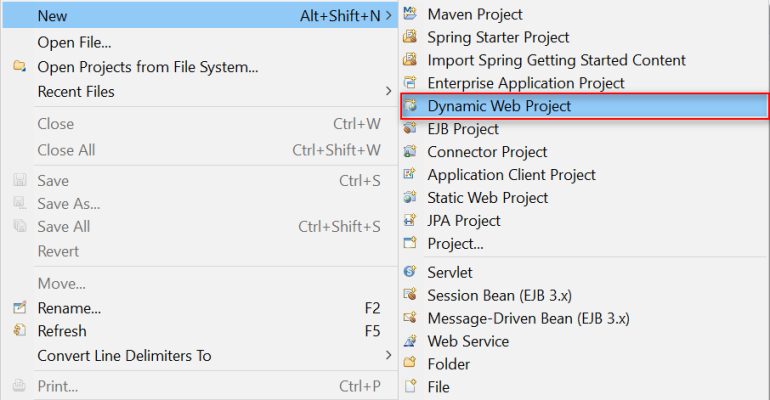
Task: Click the Session Bean (EJB 3.x) icon
Action: click(x=410, y=294)
